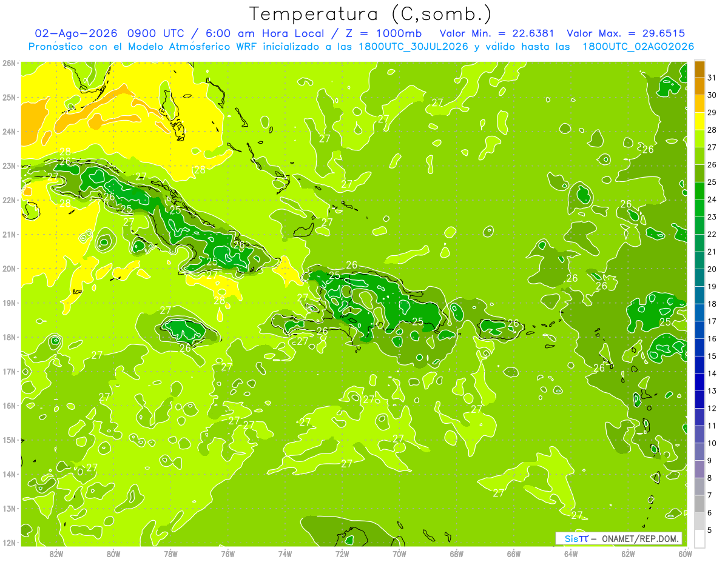The image size is (728, 562).
Task: Click latitude axis label '15N'
Action: pos(9,440)
